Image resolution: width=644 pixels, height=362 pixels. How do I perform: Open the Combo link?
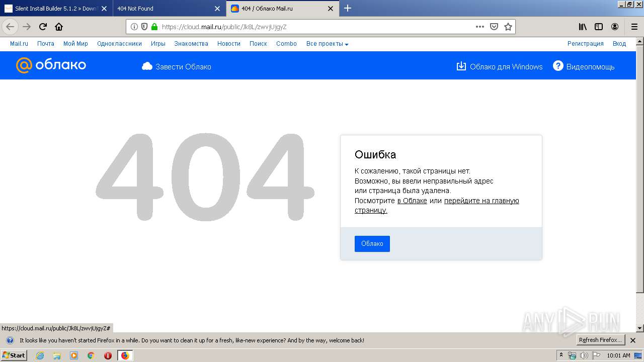point(286,44)
